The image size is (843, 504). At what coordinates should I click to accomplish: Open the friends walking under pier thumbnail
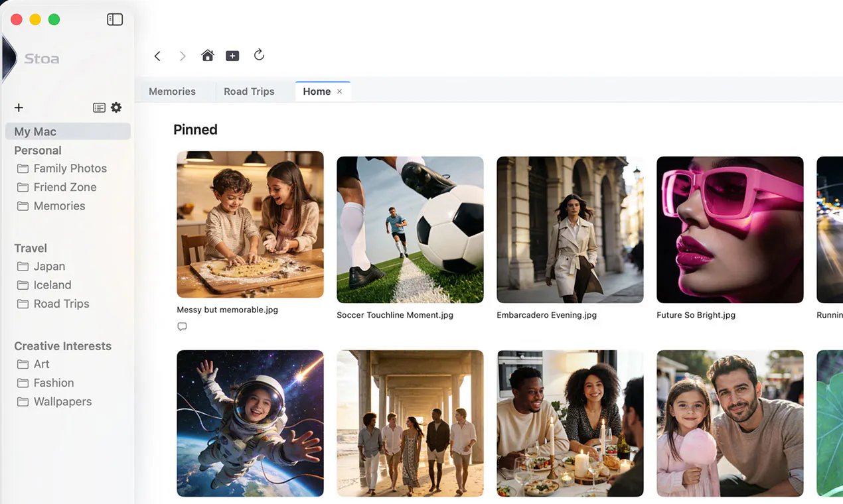[x=410, y=423]
